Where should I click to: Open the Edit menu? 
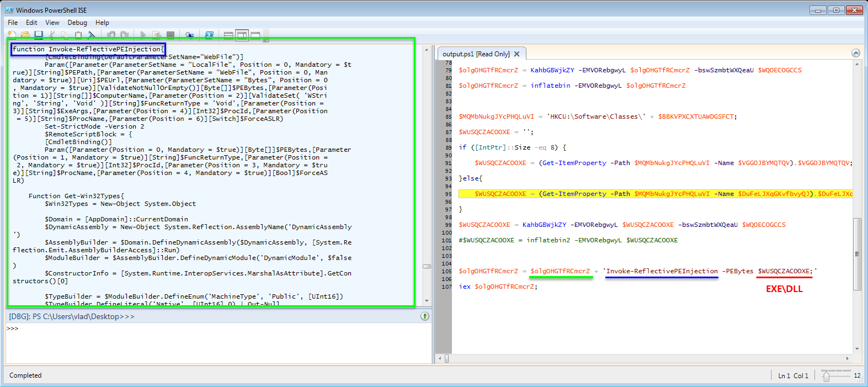[x=31, y=23]
